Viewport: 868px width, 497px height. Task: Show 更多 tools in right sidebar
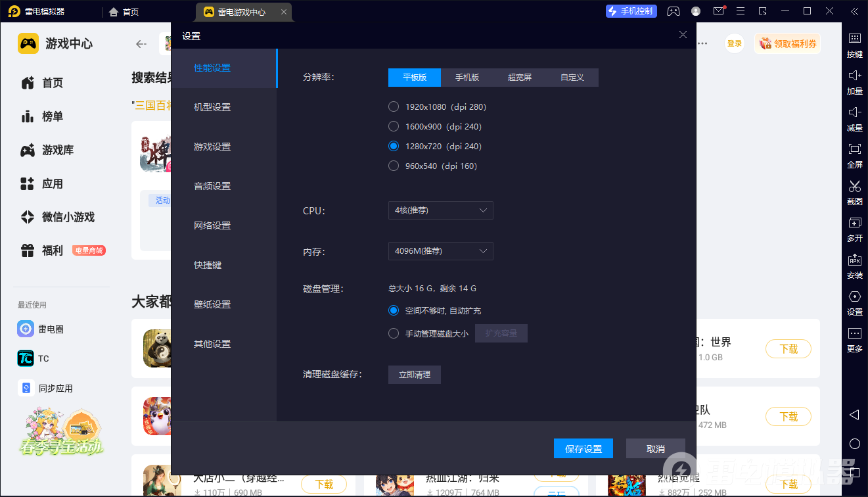[x=854, y=340]
